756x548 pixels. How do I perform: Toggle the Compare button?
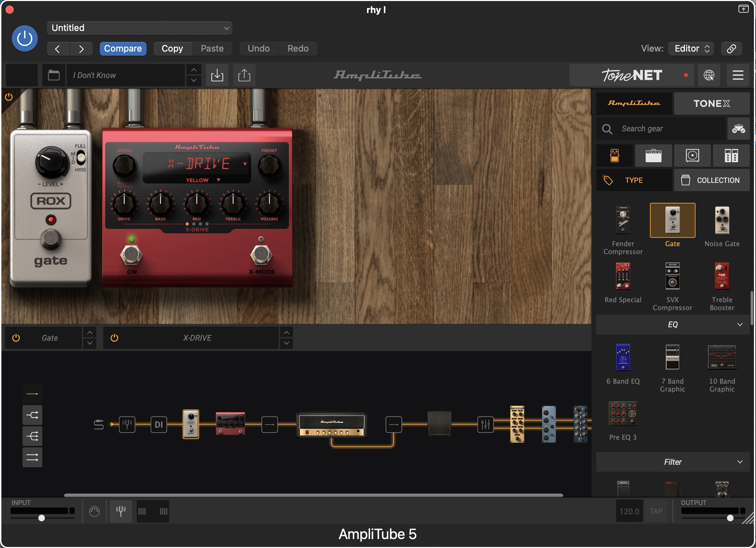pos(123,48)
